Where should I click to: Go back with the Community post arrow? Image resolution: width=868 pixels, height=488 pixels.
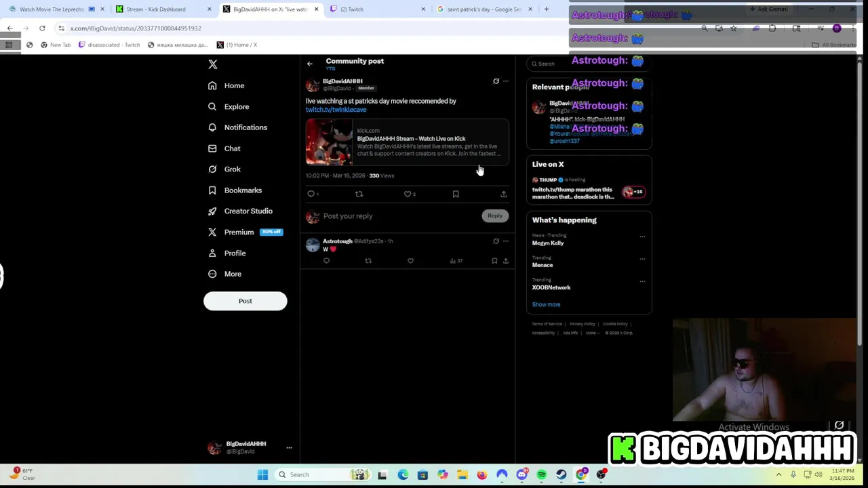(310, 64)
